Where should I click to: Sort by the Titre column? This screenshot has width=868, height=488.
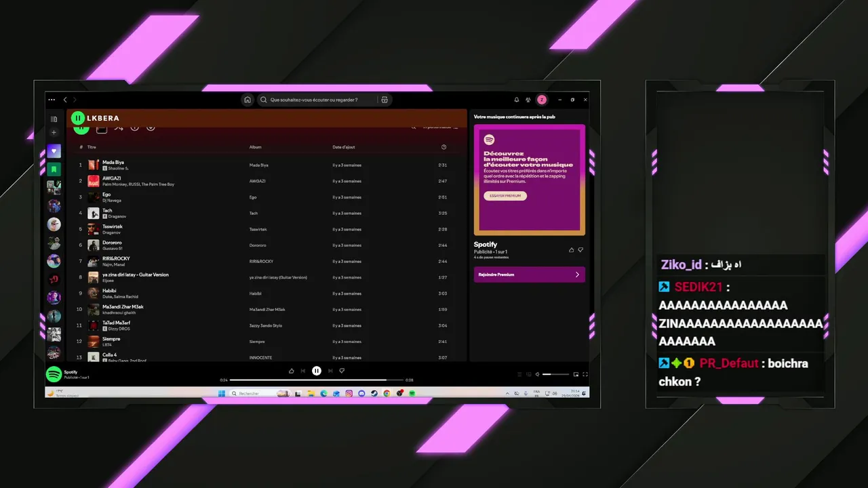tap(92, 147)
